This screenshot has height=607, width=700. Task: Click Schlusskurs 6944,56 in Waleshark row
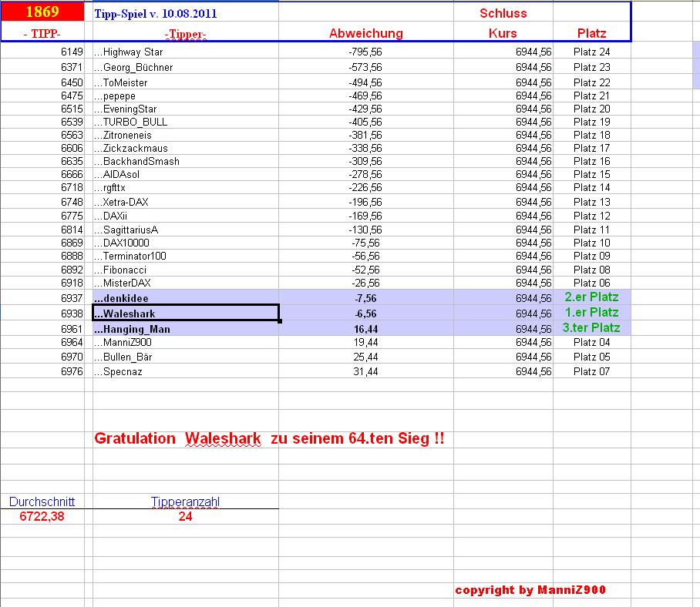(533, 314)
